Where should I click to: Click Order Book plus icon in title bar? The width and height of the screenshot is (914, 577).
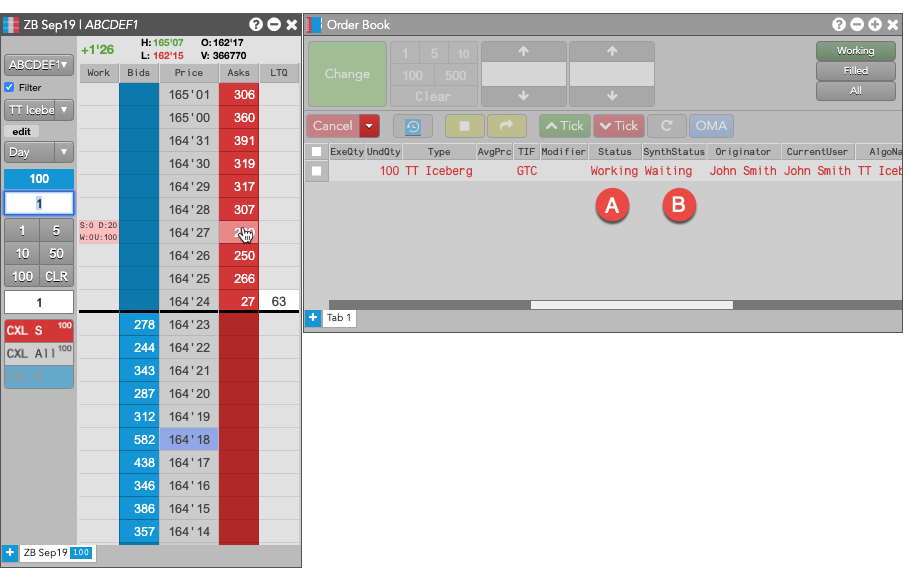875,24
